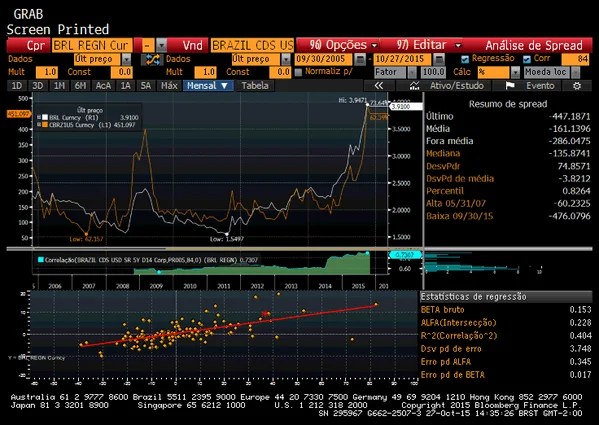Click the Evento flag icon
This screenshot has width=599, height=425.
pyautogui.click(x=510, y=86)
